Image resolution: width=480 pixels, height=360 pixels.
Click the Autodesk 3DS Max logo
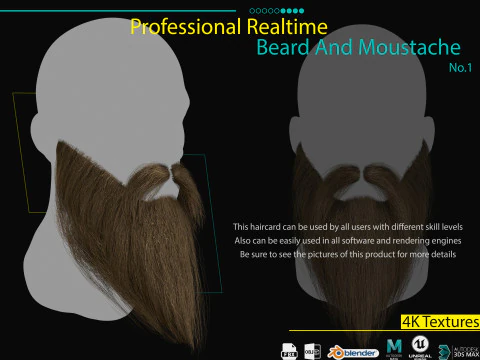tap(459, 352)
